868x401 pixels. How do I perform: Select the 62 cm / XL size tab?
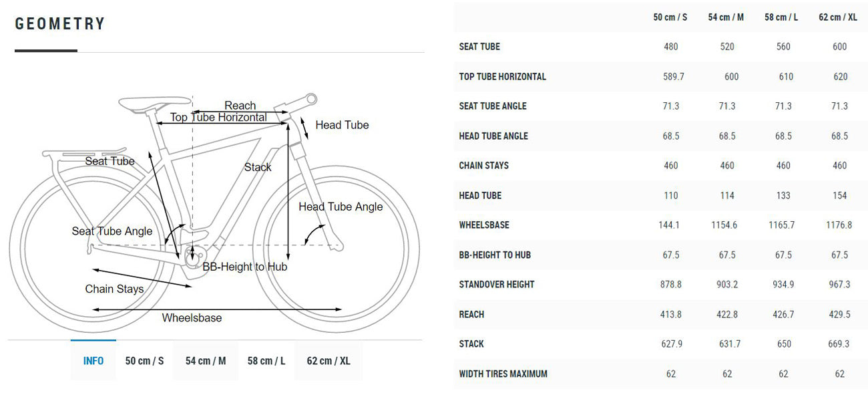(x=329, y=361)
